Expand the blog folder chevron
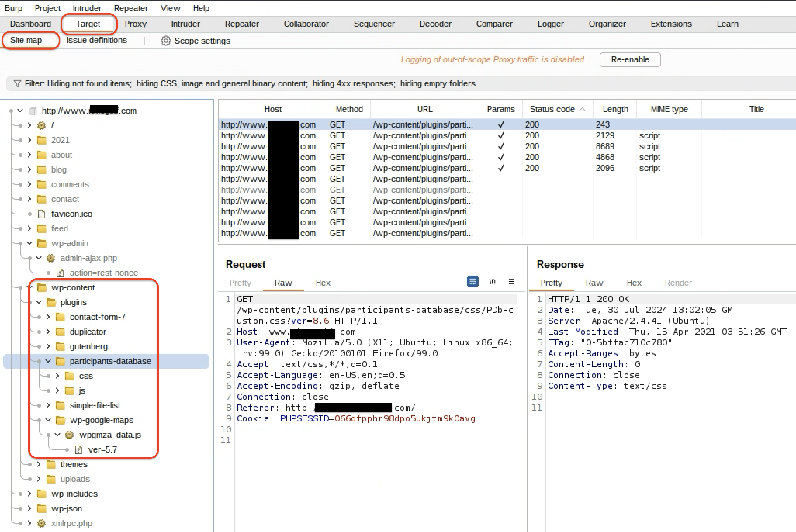 coord(29,169)
